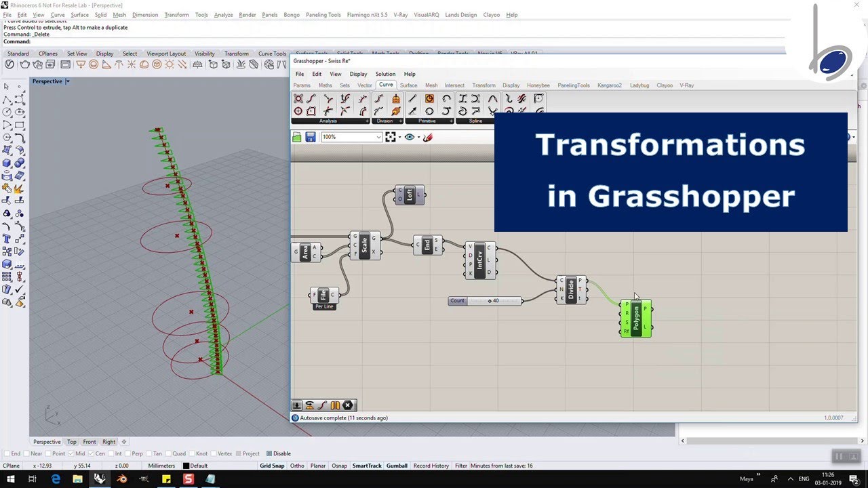Enable the Int osnap checkbox

click(111, 453)
